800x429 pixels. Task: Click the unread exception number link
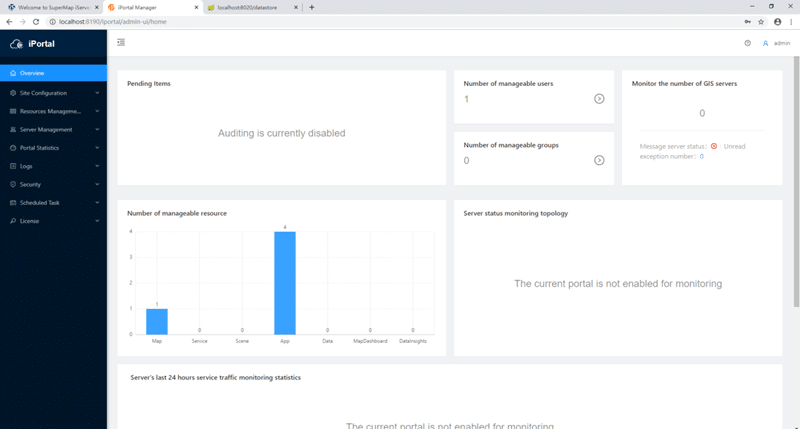point(702,157)
